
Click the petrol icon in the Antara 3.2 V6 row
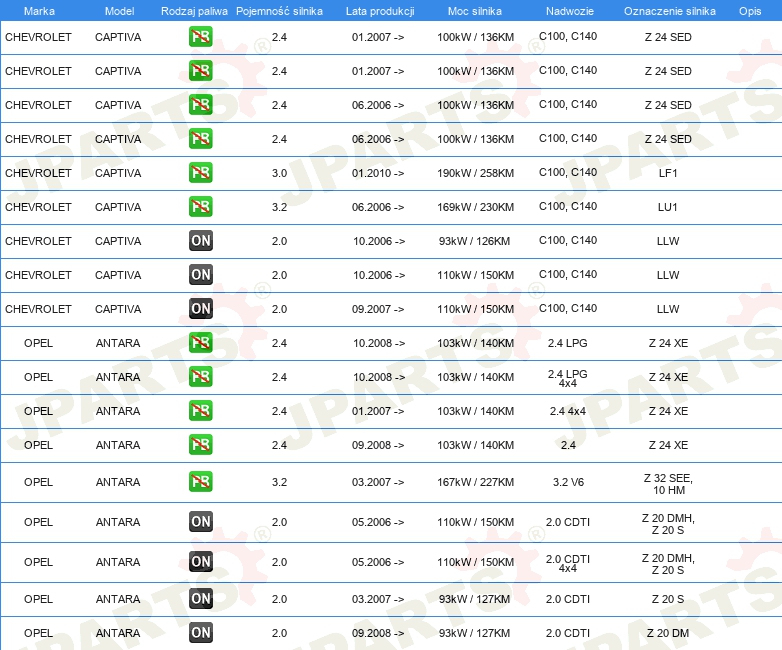click(x=201, y=482)
